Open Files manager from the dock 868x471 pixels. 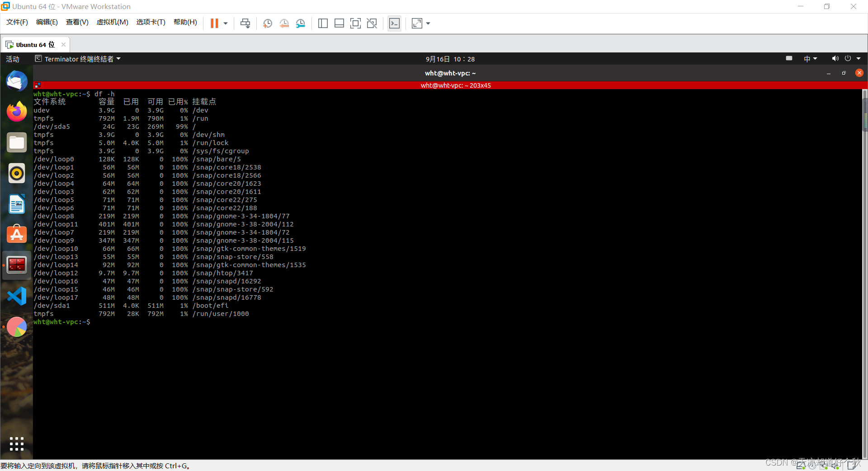[17, 142]
